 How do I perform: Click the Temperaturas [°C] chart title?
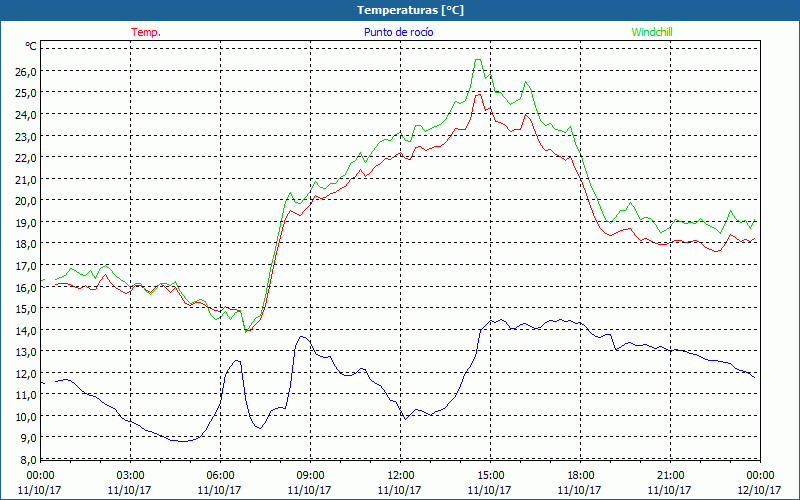tap(410, 10)
